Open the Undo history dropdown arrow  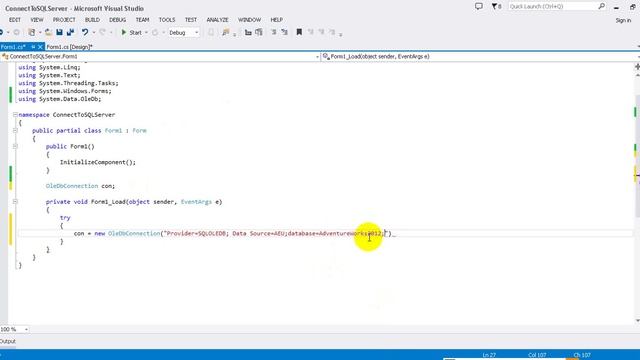pyautogui.click(x=93, y=32)
